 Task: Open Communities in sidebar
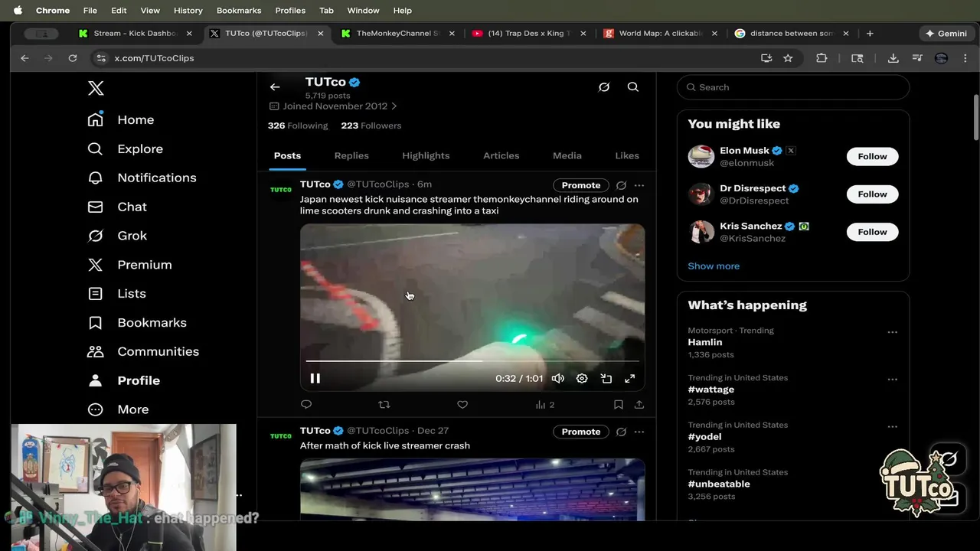pos(143,351)
